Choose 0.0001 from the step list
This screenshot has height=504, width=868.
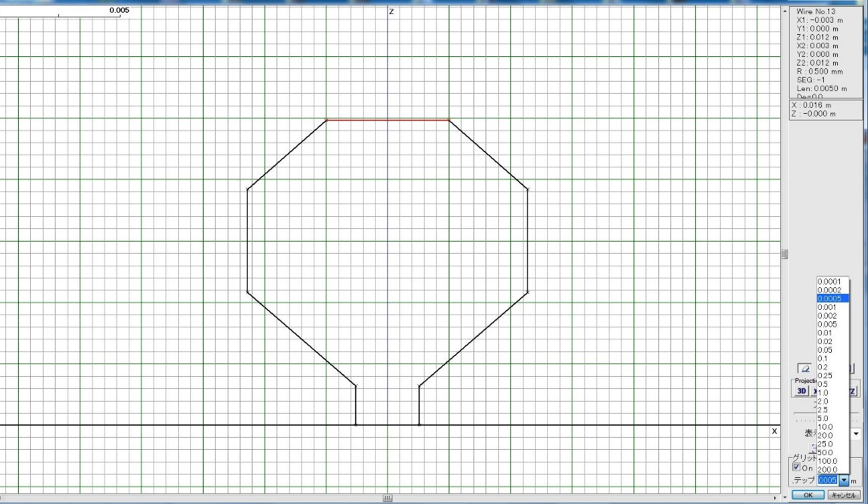[833, 281]
